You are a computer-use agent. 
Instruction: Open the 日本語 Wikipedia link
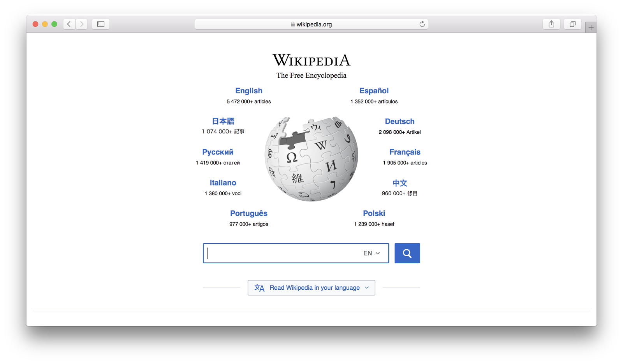tap(223, 121)
